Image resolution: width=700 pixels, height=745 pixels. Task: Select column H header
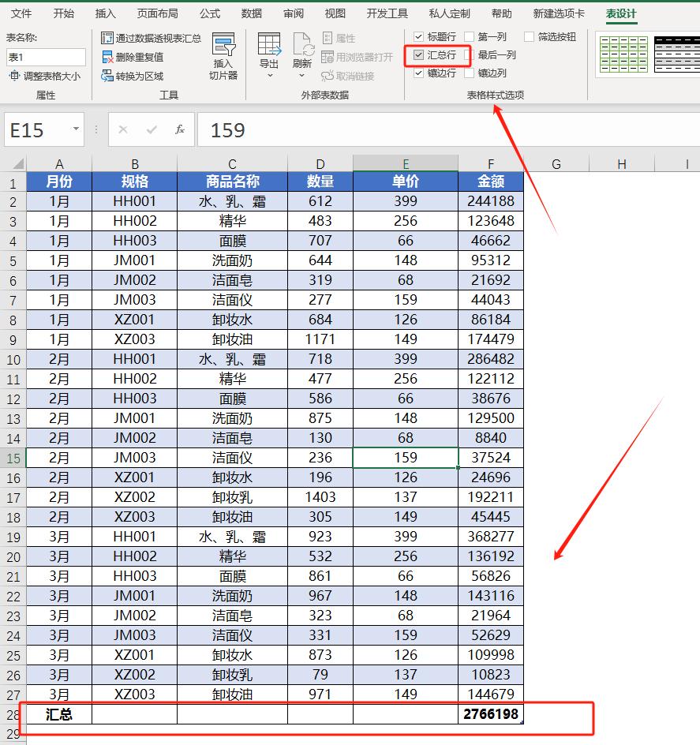tap(622, 164)
